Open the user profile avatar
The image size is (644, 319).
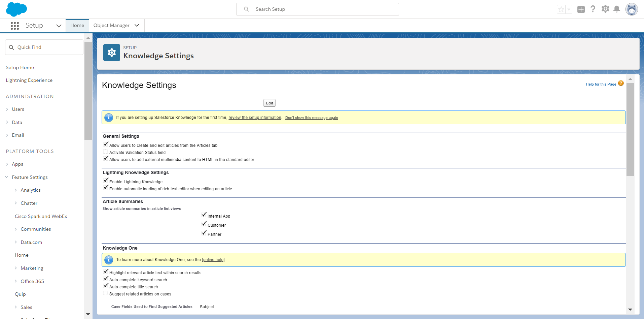tap(631, 9)
